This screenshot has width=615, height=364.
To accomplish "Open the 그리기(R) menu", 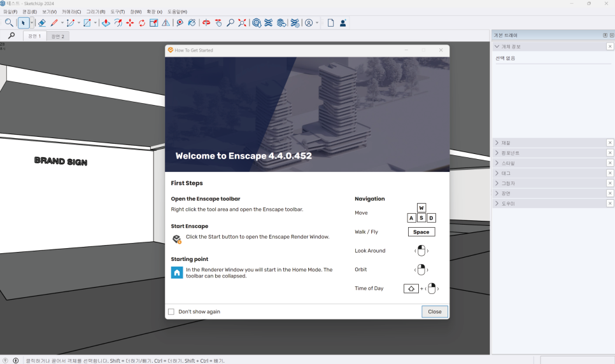I will [95, 11].
